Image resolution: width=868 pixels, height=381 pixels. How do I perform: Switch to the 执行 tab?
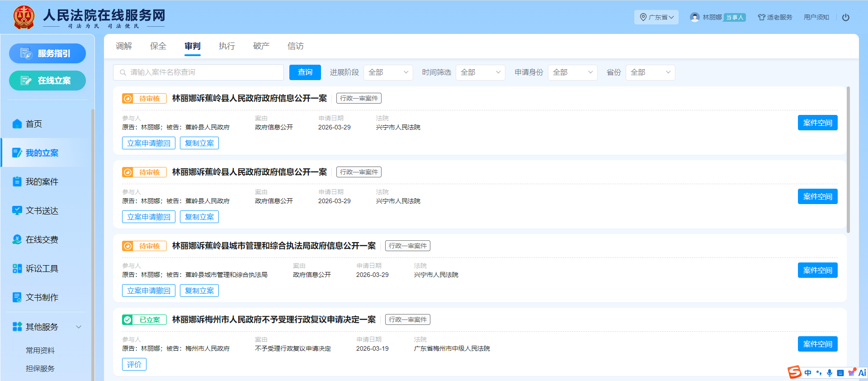click(x=226, y=46)
